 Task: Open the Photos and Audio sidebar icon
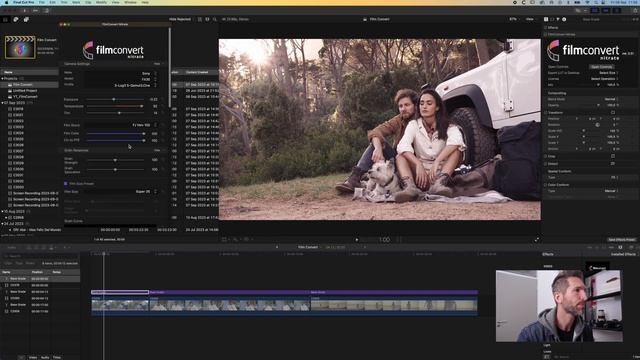(16, 19)
